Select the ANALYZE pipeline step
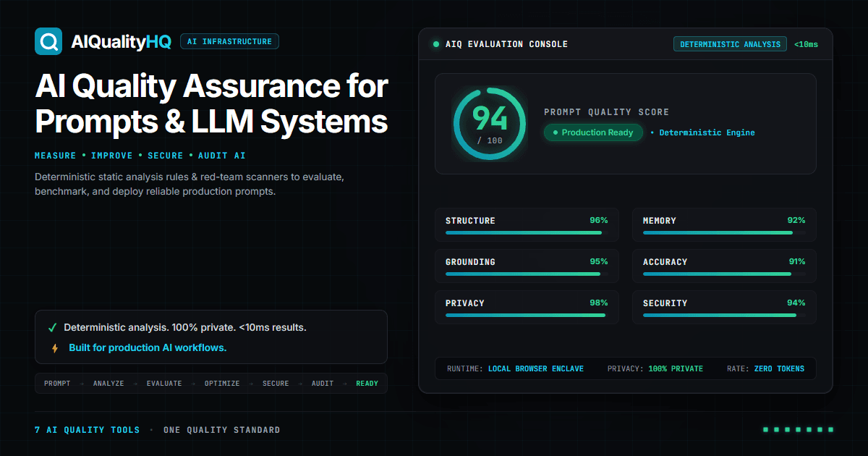This screenshot has height=456, width=868. click(x=109, y=384)
